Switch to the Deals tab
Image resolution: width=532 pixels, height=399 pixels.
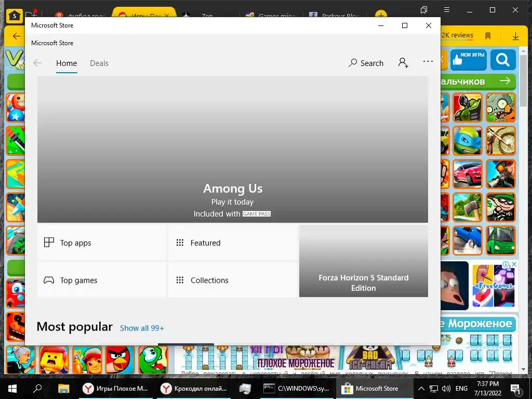tap(99, 63)
